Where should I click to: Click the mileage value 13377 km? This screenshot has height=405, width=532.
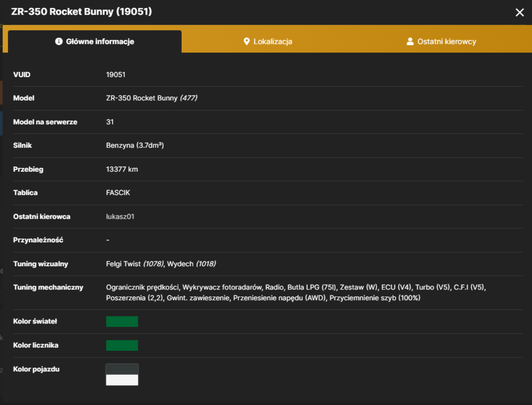(x=122, y=169)
